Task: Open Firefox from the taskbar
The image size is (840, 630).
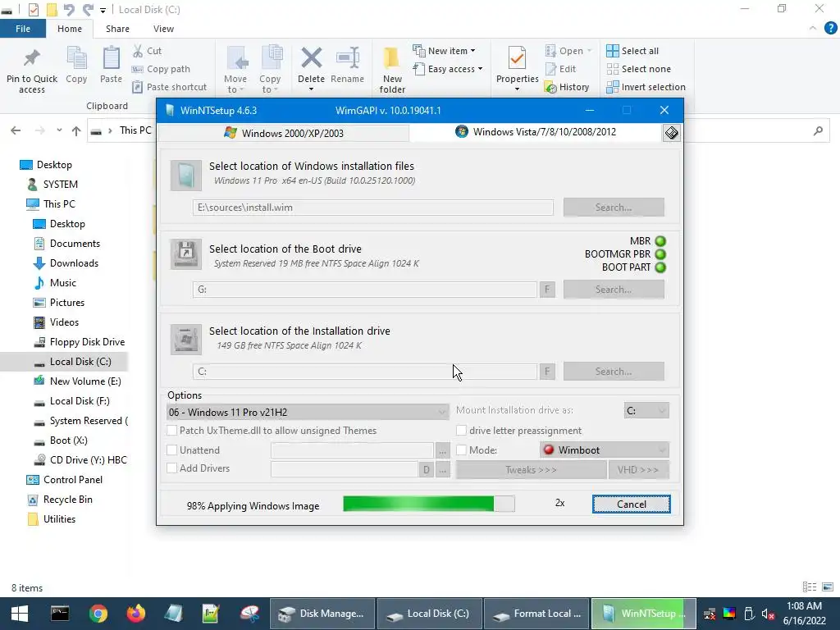Action: (x=135, y=614)
